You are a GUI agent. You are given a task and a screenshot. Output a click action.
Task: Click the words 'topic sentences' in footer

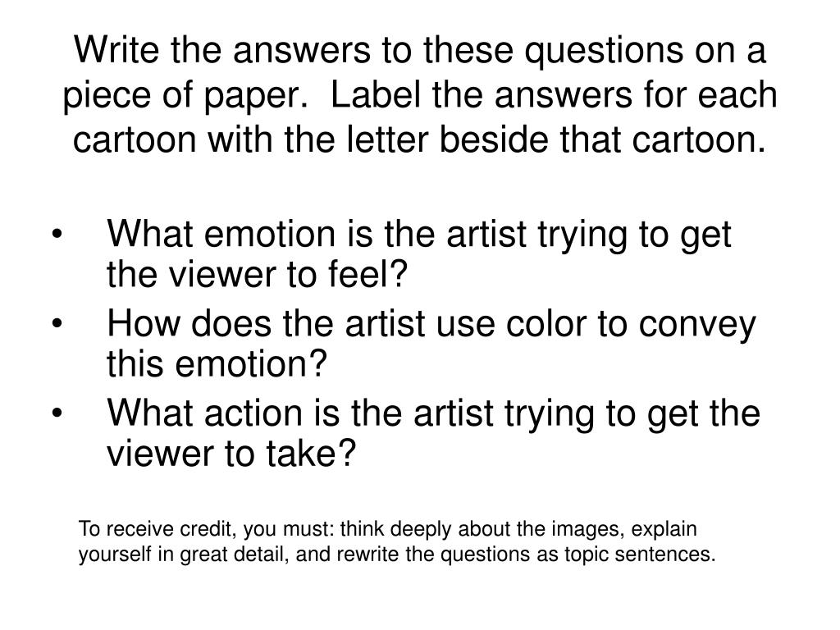(x=640, y=555)
